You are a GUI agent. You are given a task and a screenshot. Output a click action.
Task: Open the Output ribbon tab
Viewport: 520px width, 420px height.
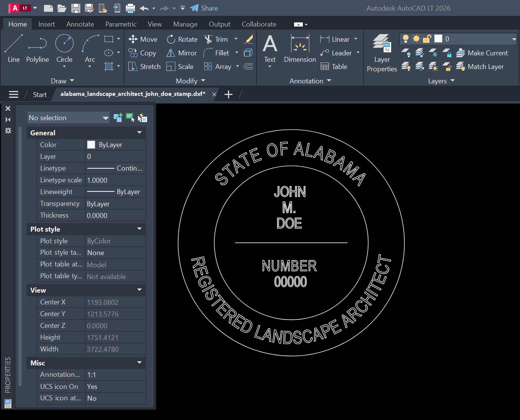219,24
